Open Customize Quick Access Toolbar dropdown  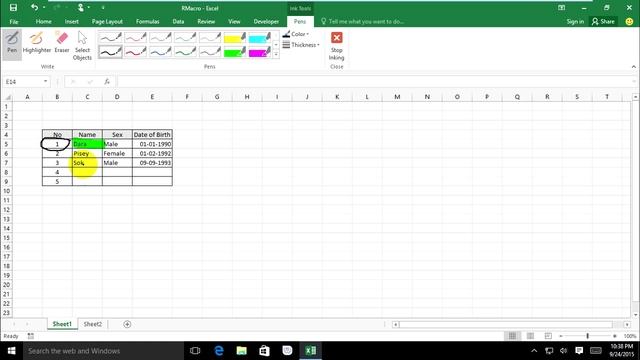(x=103, y=7)
